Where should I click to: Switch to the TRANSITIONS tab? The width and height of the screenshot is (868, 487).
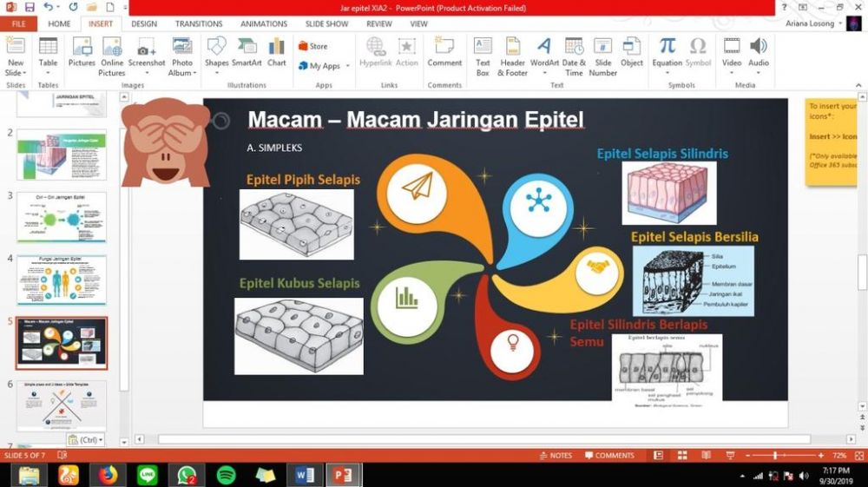click(199, 23)
